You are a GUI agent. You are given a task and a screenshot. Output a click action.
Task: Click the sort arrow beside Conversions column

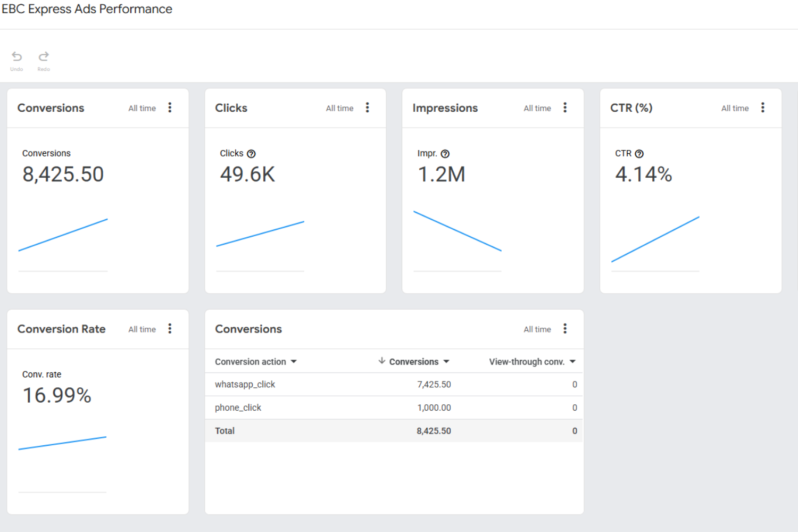pyautogui.click(x=381, y=361)
